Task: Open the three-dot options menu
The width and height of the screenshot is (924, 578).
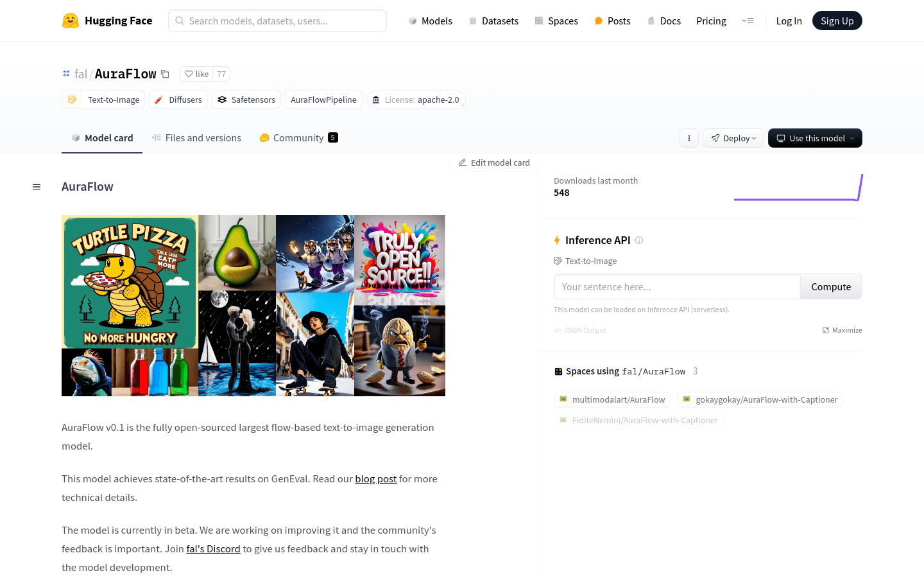Action: (689, 138)
